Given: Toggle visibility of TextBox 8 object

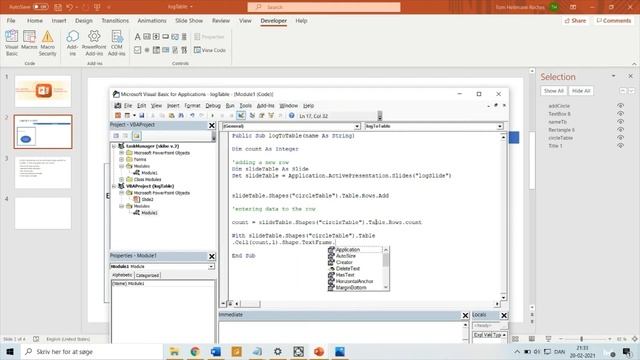Looking at the screenshot, I should [620, 114].
